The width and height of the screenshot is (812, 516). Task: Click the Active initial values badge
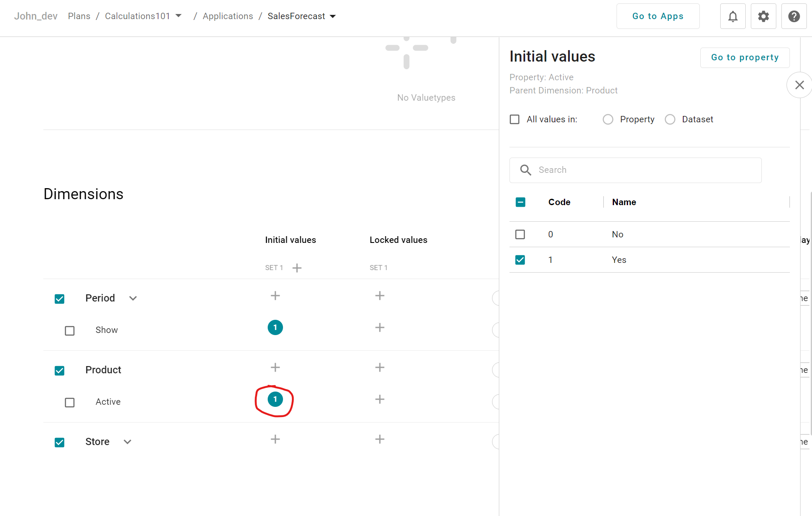(275, 399)
